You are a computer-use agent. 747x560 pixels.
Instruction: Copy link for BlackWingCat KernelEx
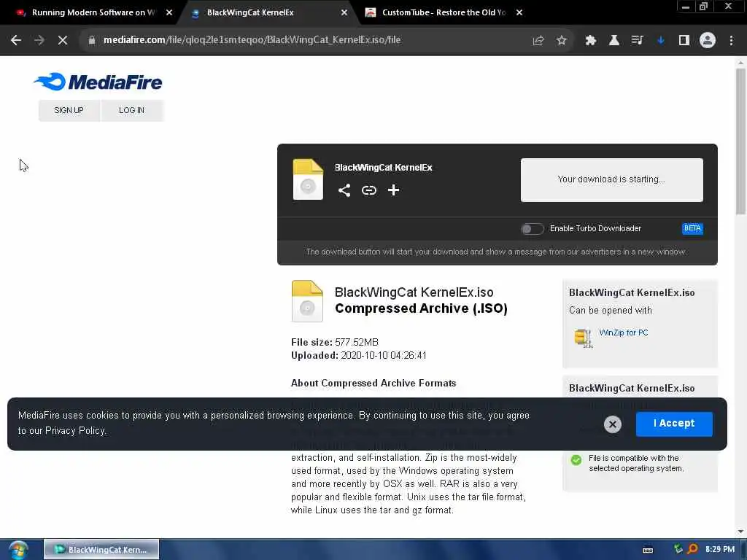point(368,190)
